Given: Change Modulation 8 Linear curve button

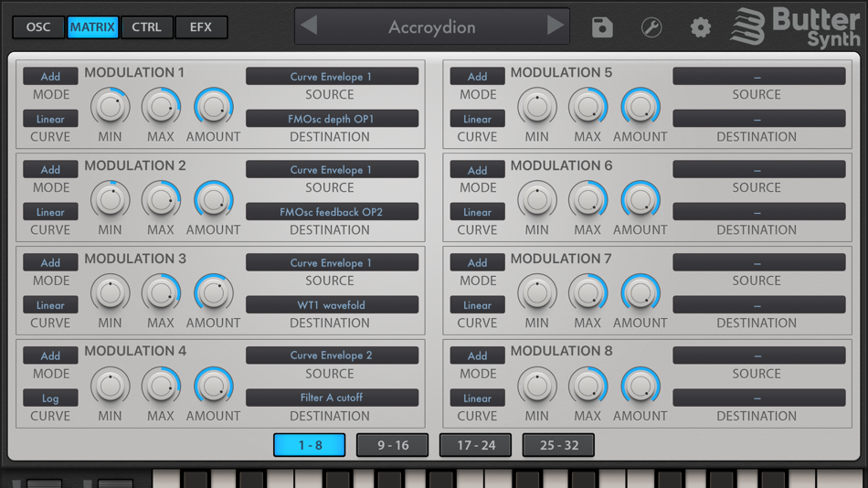Looking at the screenshot, I should tap(477, 398).
